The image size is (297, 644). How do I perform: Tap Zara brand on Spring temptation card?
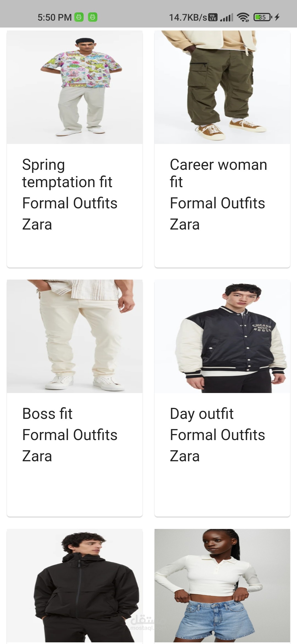[x=37, y=224]
